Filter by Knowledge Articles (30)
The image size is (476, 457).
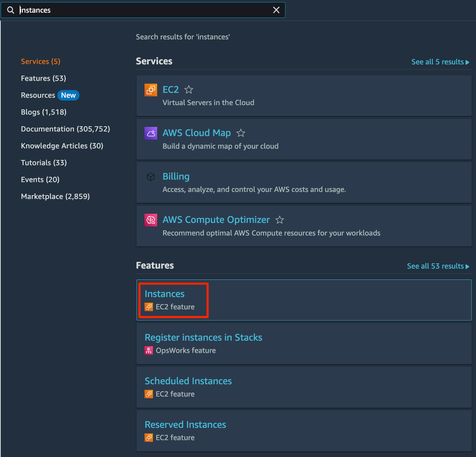point(62,146)
